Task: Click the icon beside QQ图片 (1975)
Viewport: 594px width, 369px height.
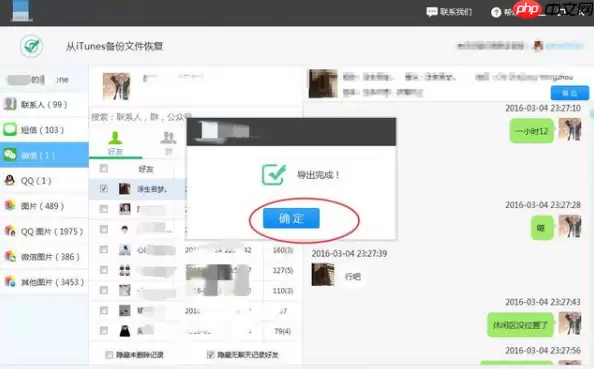Action: click(x=10, y=231)
